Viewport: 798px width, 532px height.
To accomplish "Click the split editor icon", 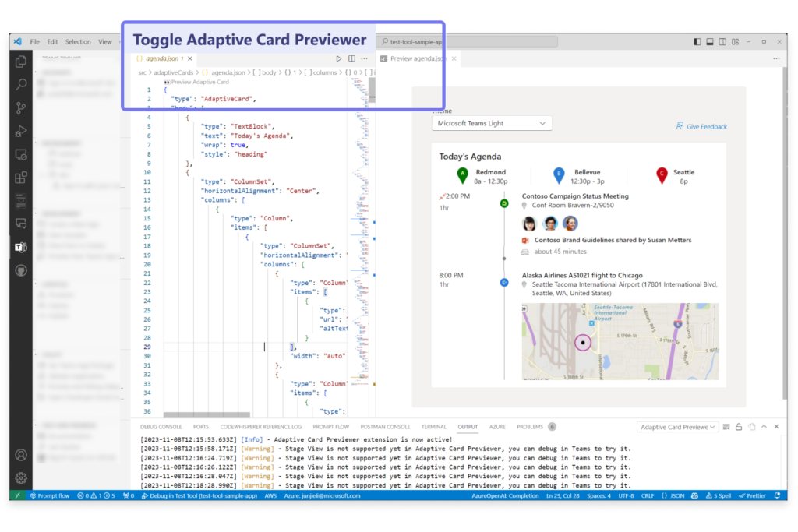I will (x=351, y=58).
